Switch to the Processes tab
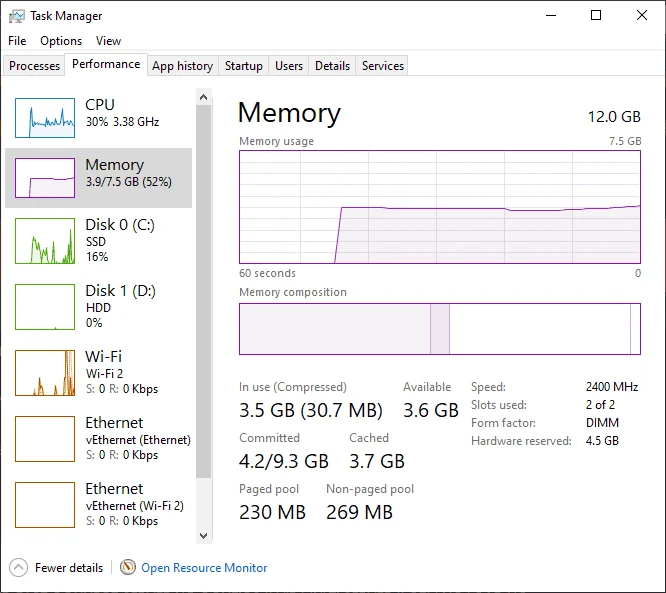666x593 pixels. (34, 66)
